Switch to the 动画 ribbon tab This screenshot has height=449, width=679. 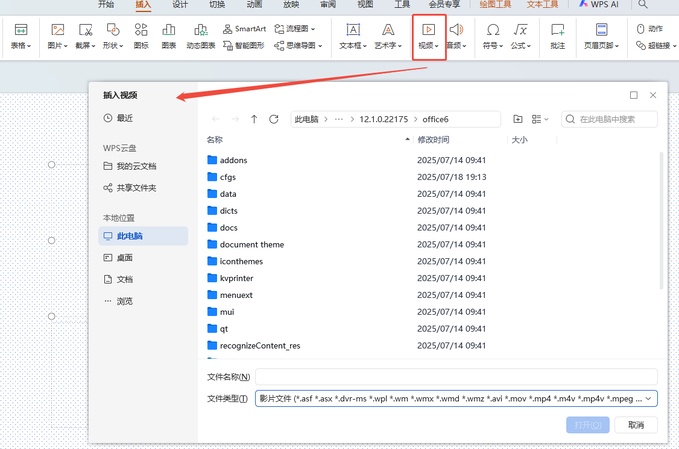254,4
